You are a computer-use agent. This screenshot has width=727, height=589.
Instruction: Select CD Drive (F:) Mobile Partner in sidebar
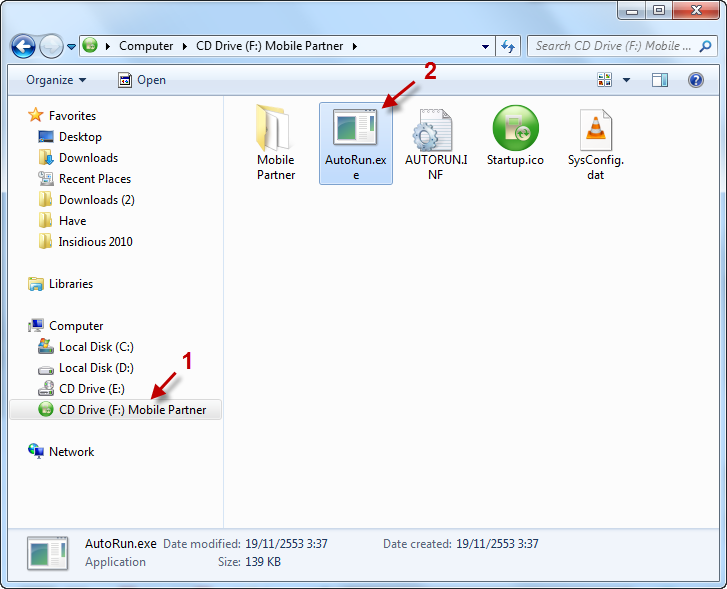point(115,410)
